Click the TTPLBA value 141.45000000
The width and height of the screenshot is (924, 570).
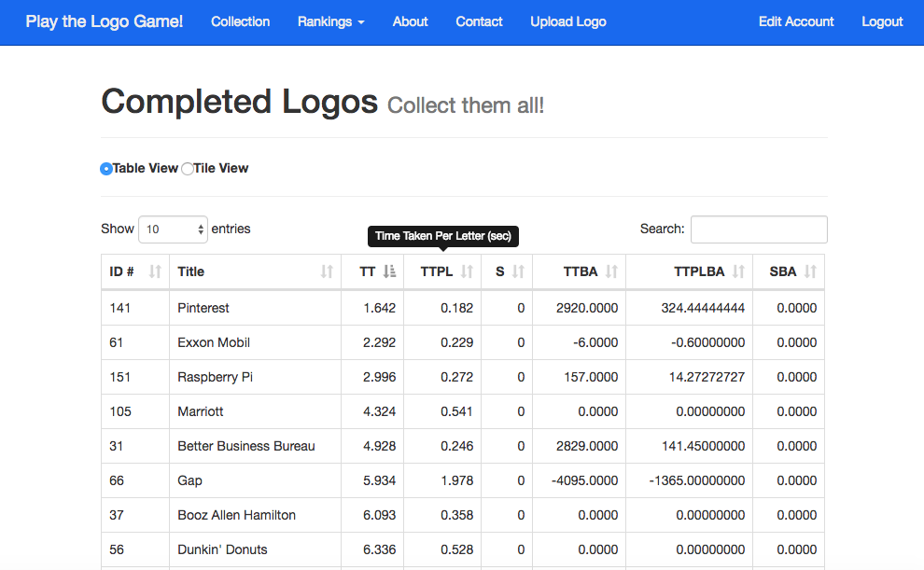pyautogui.click(x=703, y=446)
